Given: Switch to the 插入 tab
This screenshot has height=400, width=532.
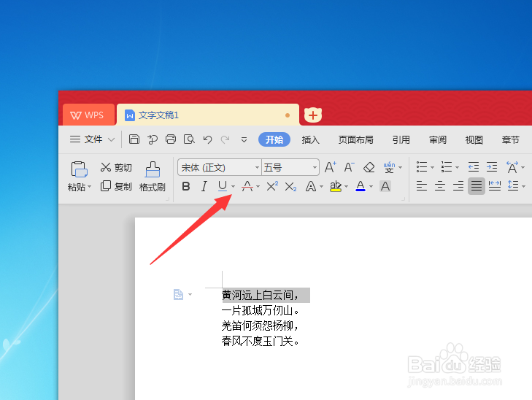Looking at the screenshot, I should [310, 139].
